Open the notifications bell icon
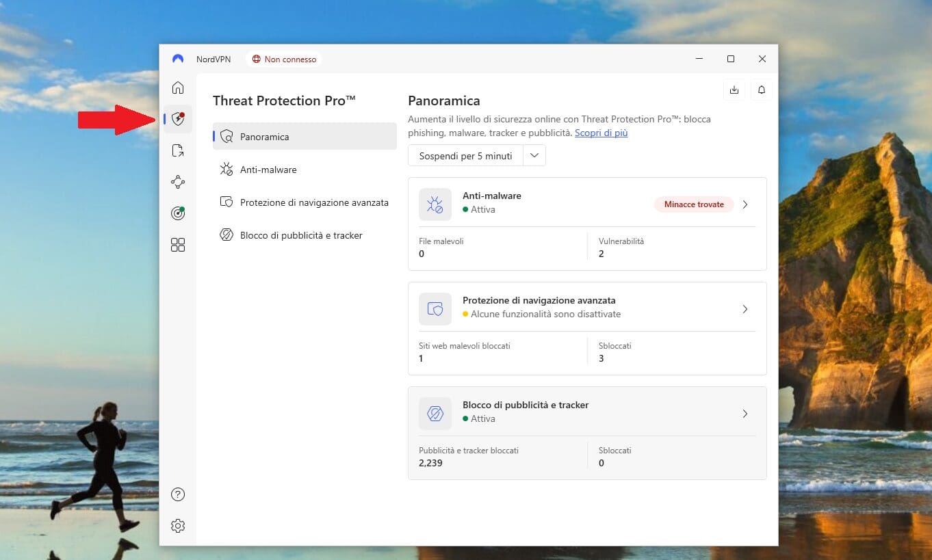Screen dimensions: 932x560 (x=762, y=90)
